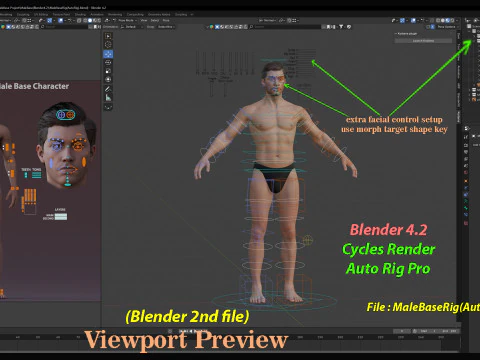Select the 3D Cursor tool
The image size is (480, 360).
(x=108, y=45)
